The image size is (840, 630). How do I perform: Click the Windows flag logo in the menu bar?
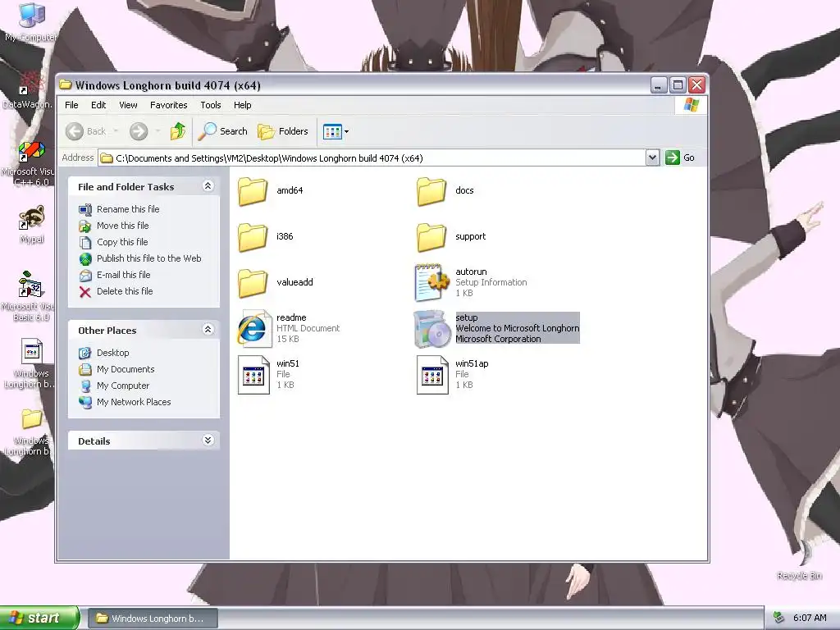click(691, 105)
